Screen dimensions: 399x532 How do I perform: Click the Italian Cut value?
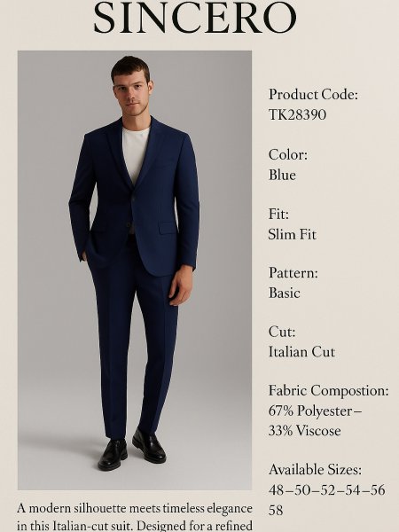point(301,352)
